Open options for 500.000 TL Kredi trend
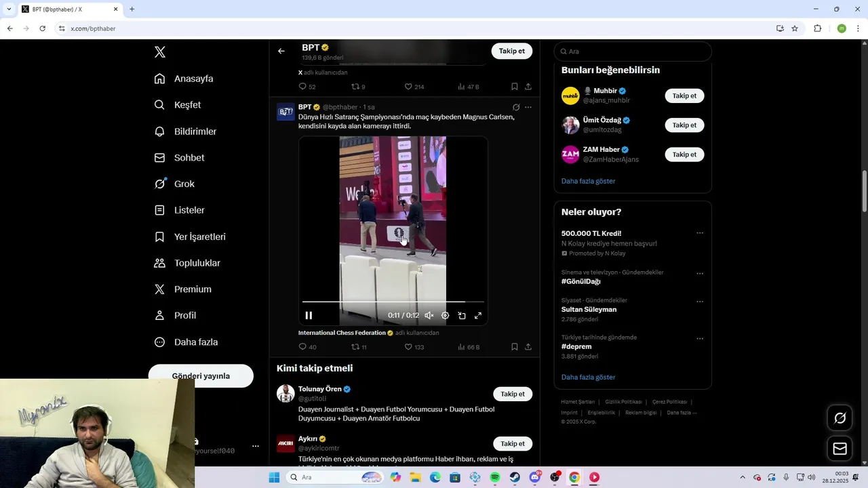The width and height of the screenshot is (868, 488). pos(700,233)
